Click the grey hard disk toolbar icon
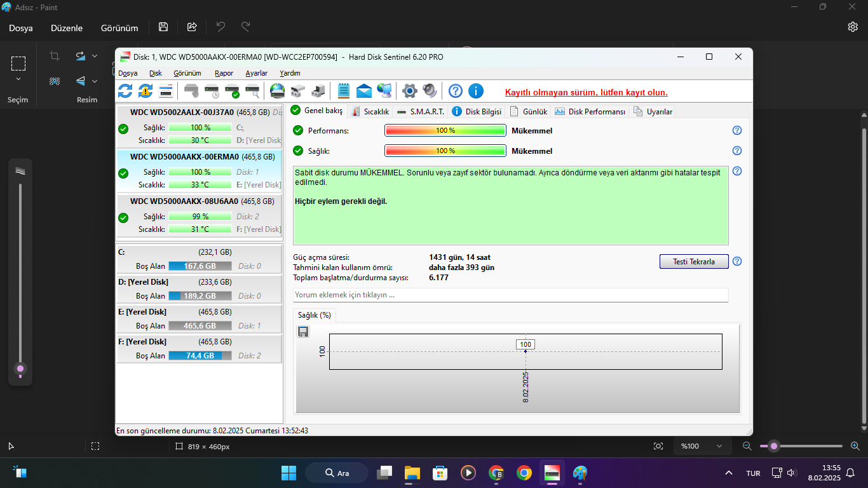 click(x=191, y=91)
